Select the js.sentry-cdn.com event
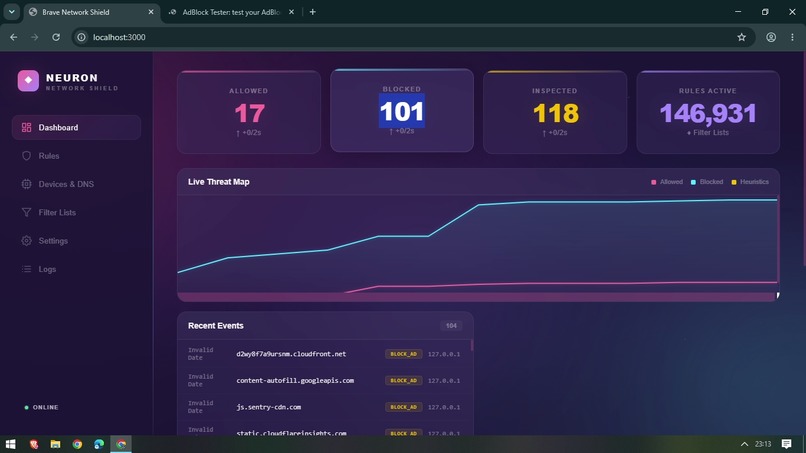This screenshot has height=453, width=806. click(x=325, y=407)
